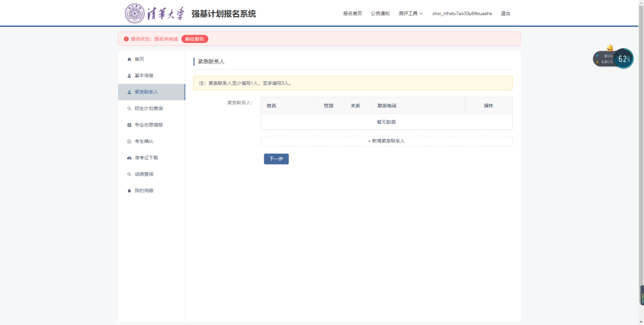
Task: Open 准考证下载 in the sidebar
Action: (x=151, y=158)
